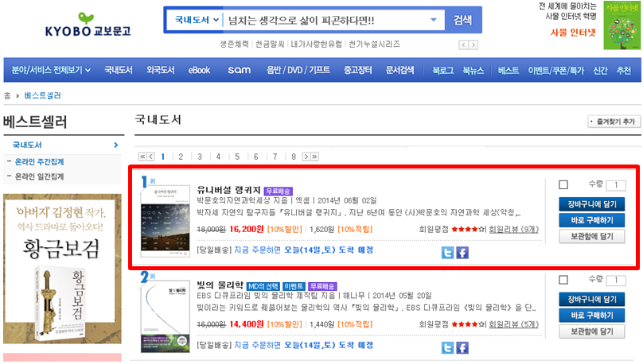Buy 빛의 물리학 now

coord(592,316)
